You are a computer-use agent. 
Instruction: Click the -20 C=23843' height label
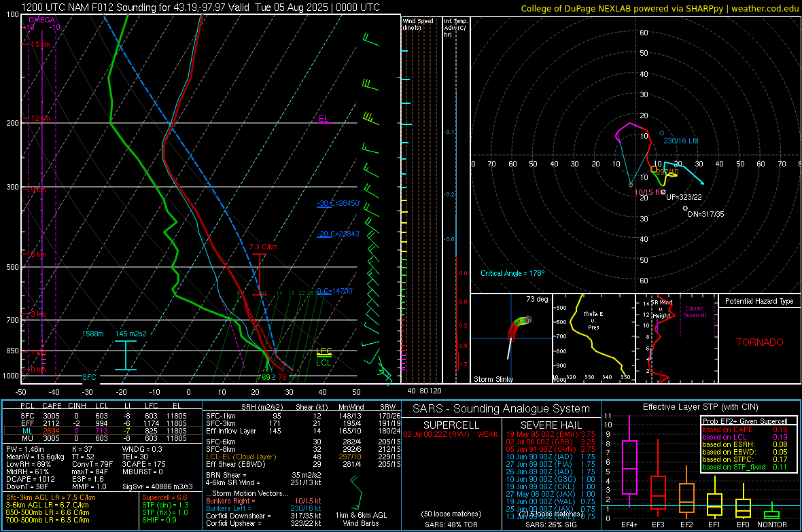[338, 234]
